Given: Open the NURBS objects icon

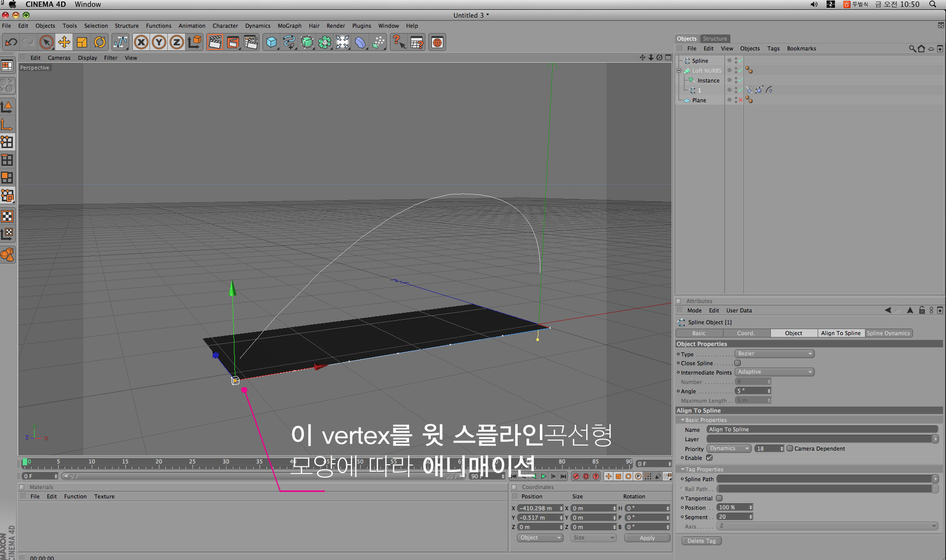Looking at the screenshot, I should pos(307,42).
